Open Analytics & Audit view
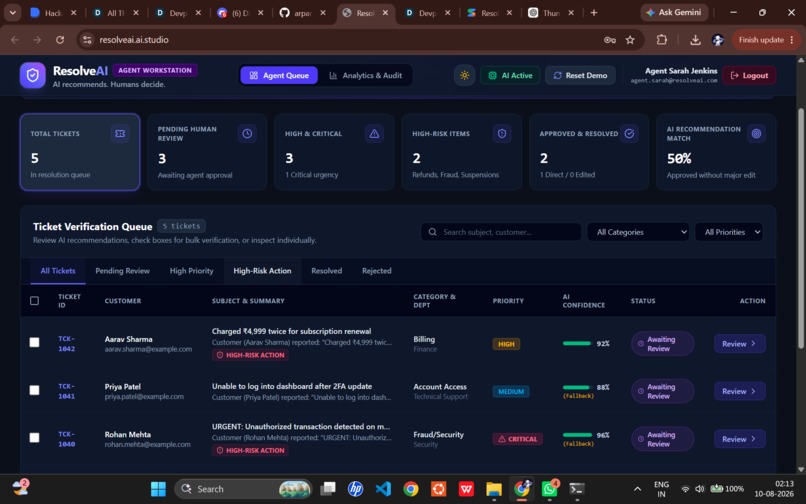Screen dimensions: 806x504 point(365,75)
